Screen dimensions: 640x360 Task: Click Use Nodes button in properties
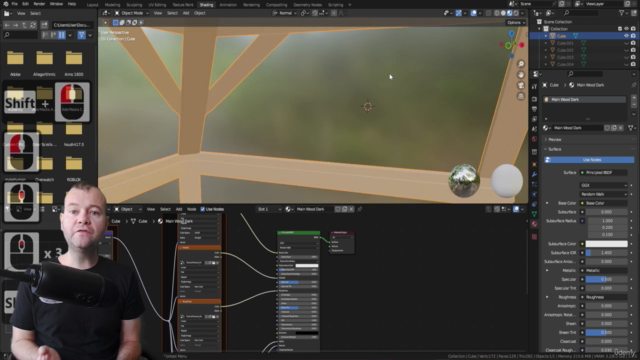point(589,160)
